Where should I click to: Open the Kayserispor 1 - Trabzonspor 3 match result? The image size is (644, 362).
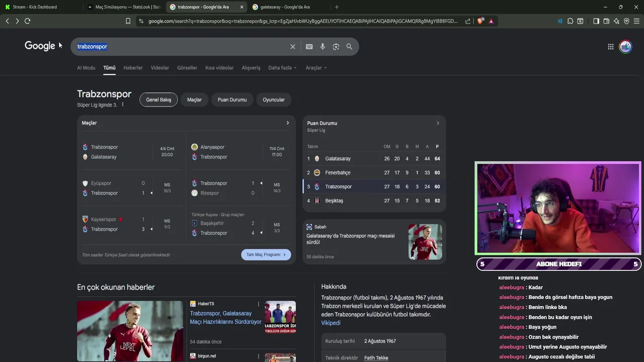pyautogui.click(x=132, y=224)
